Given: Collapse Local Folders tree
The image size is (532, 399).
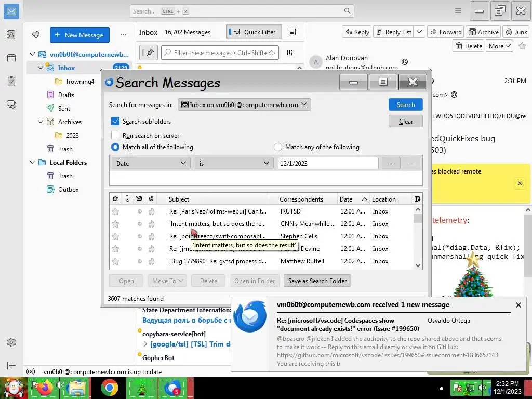Looking at the screenshot, I should 32,162.
